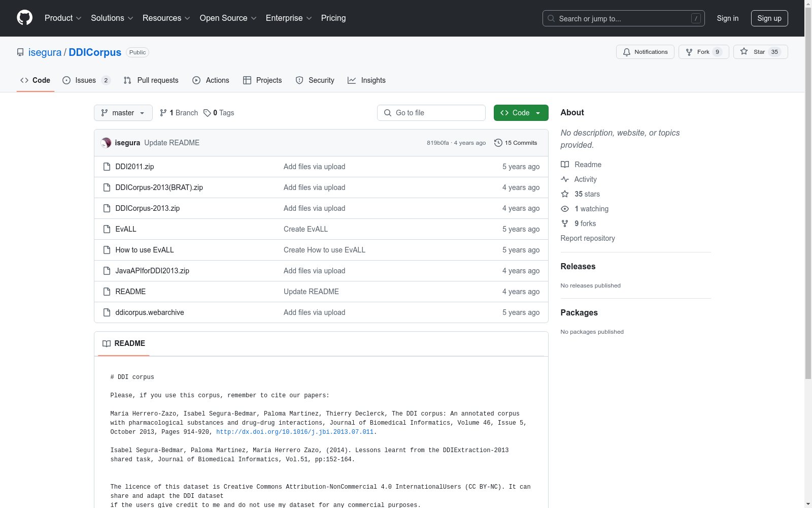Expand the Open Source menu
This screenshot has width=812, height=508.
tap(228, 18)
